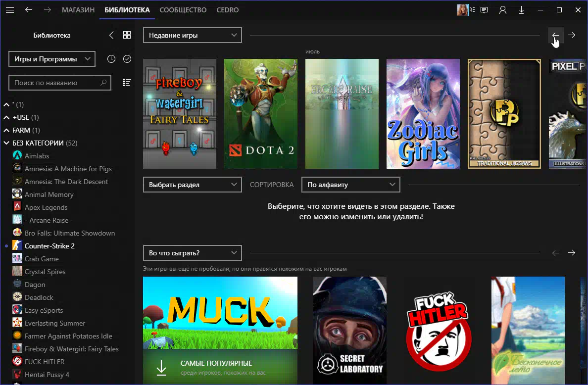Open the advanced list filter icon
The width and height of the screenshot is (588, 385).
coord(127,83)
